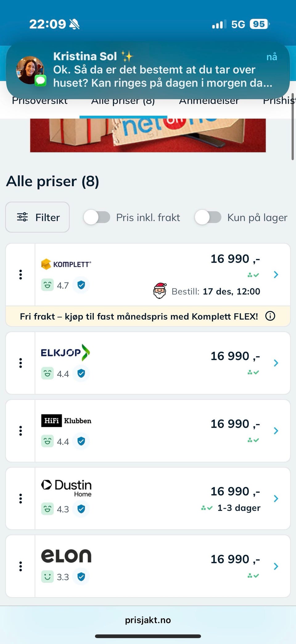Go to Dustin Home offer chevron arrow
This screenshot has width=296, height=644.
[276, 498]
